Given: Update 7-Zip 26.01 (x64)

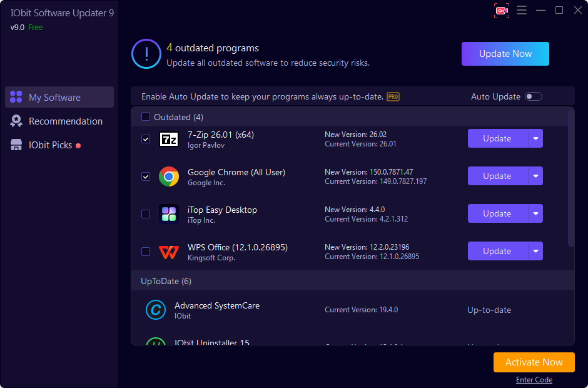Looking at the screenshot, I should pos(498,138).
